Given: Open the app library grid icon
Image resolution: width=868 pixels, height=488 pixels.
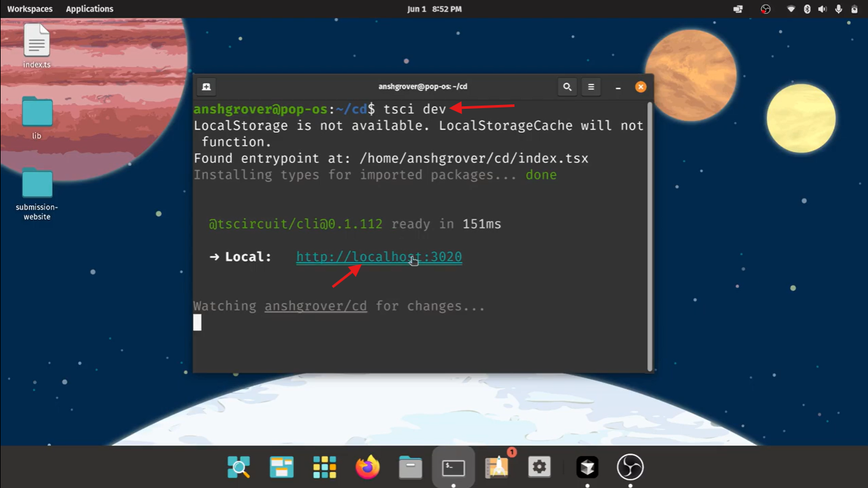Looking at the screenshot, I should point(324,468).
